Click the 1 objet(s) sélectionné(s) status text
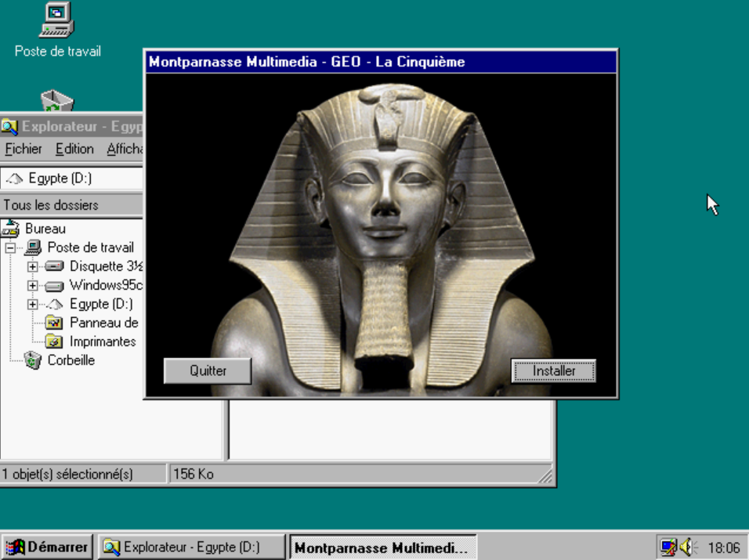 point(67,474)
